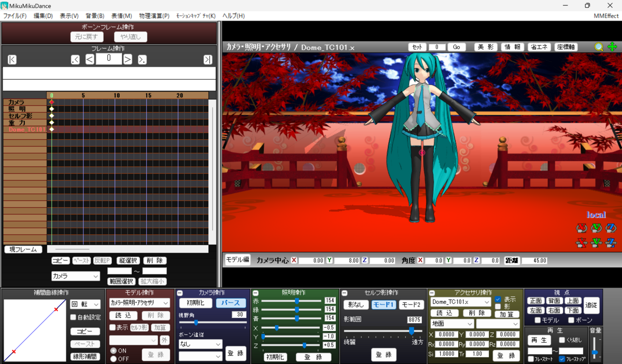Image resolution: width=622 pixels, height=364 pixels.
Task: Click the 外 button in model panel
Action: (164, 340)
